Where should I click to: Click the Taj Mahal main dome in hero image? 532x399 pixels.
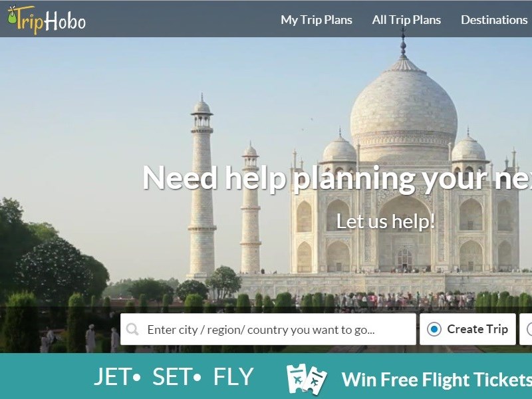point(404,108)
